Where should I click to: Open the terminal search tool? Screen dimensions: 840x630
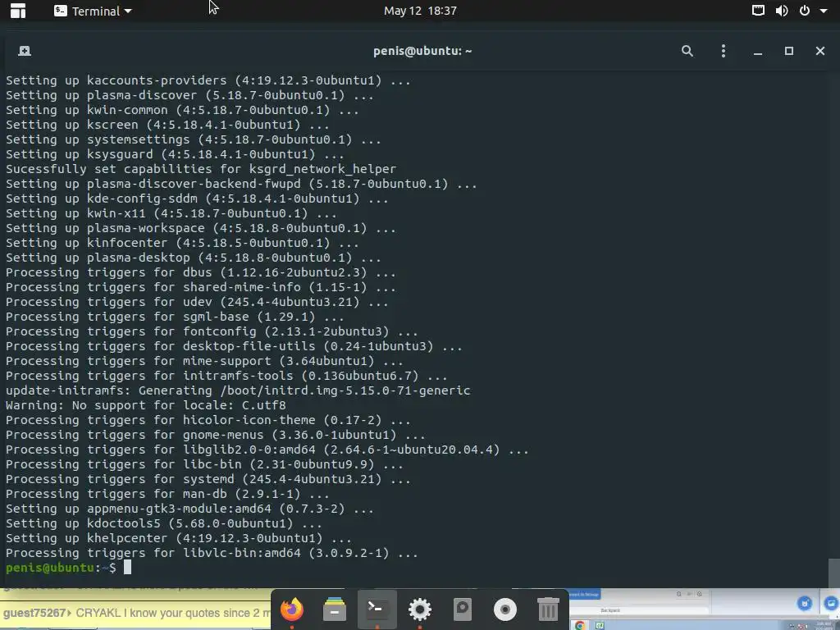click(x=687, y=51)
